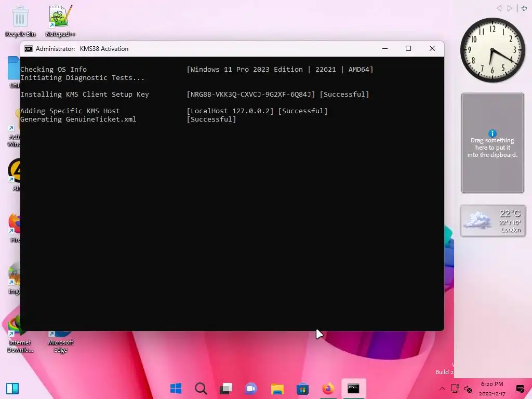Show hidden system tray icons chevron
The width and height of the screenshot is (532, 399).
(x=442, y=389)
